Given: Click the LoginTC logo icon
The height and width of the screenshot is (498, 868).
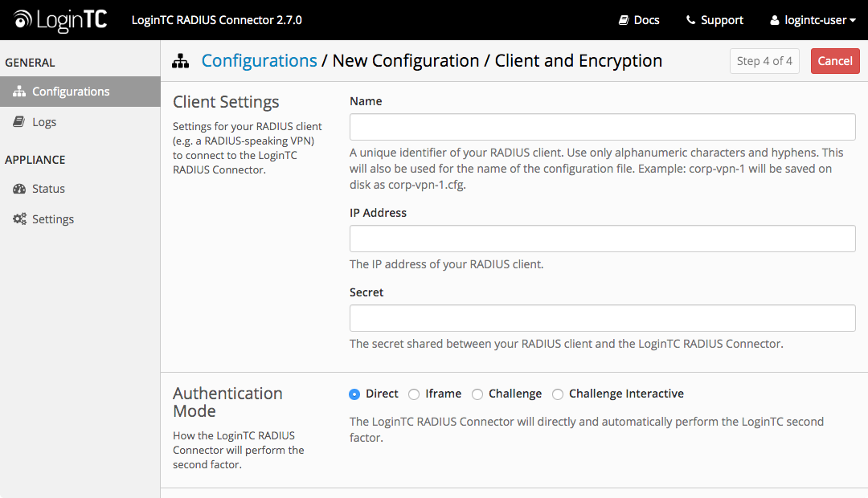Looking at the screenshot, I should coord(23,19).
